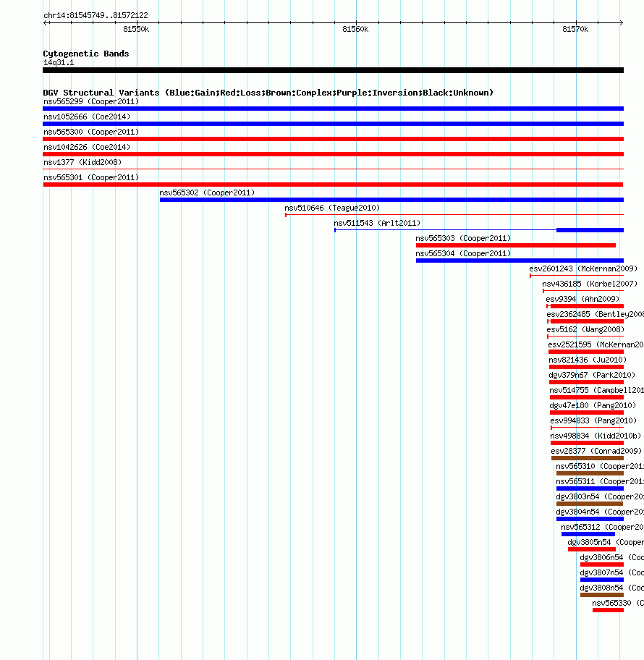Image resolution: width=644 pixels, height=660 pixels.
Task: Click the 81550k ruler mark
Action: pyautogui.click(x=136, y=29)
